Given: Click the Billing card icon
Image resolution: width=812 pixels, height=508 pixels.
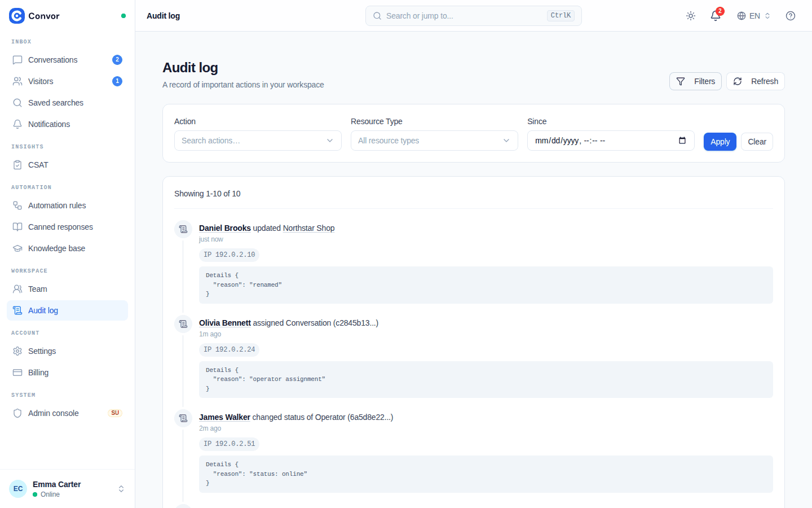Looking at the screenshot, I should pyautogui.click(x=17, y=373).
